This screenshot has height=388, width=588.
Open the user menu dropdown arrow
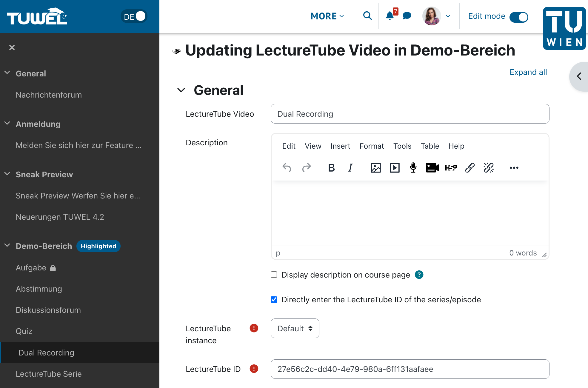pyautogui.click(x=448, y=16)
